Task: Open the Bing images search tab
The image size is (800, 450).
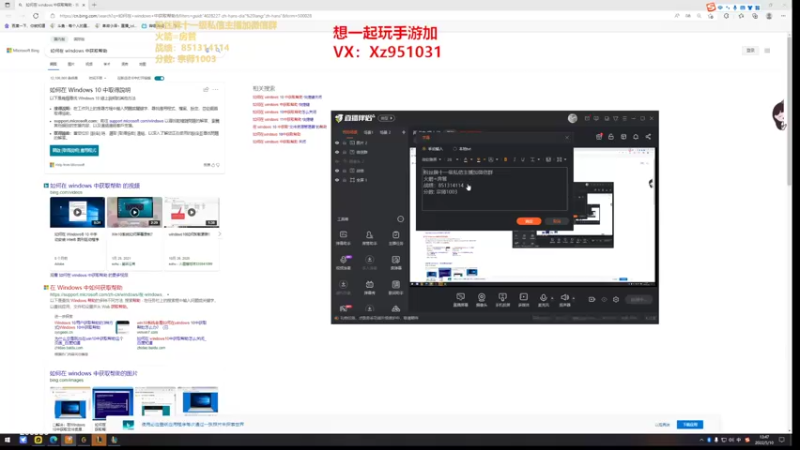Action: (71, 64)
